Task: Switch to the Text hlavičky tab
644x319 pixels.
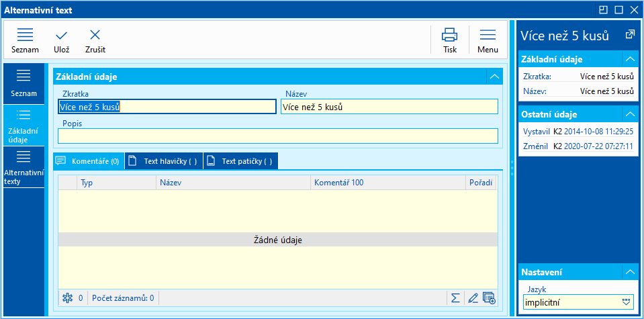Action: (163, 161)
